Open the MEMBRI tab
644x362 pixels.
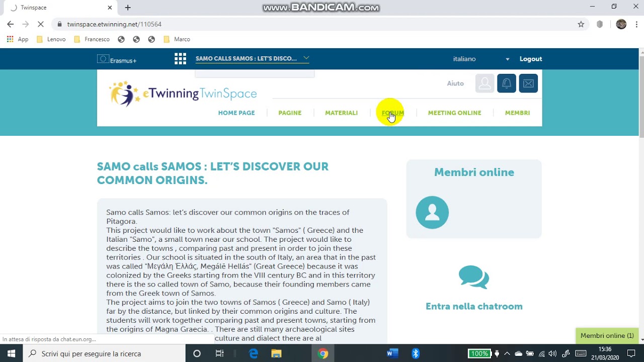pos(517,113)
